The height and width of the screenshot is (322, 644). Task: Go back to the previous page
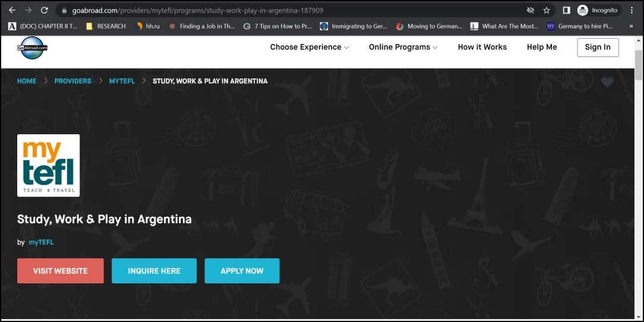[12, 10]
